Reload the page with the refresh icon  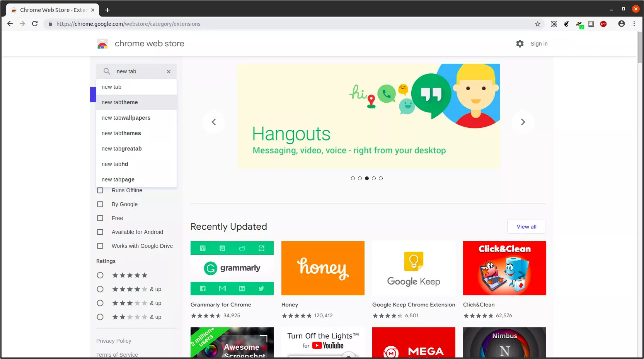(34, 24)
